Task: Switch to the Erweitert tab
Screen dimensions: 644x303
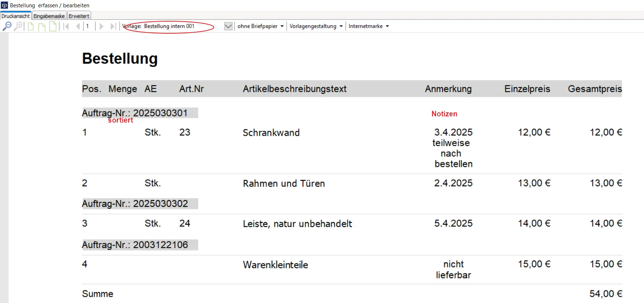Action: pos(79,16)
